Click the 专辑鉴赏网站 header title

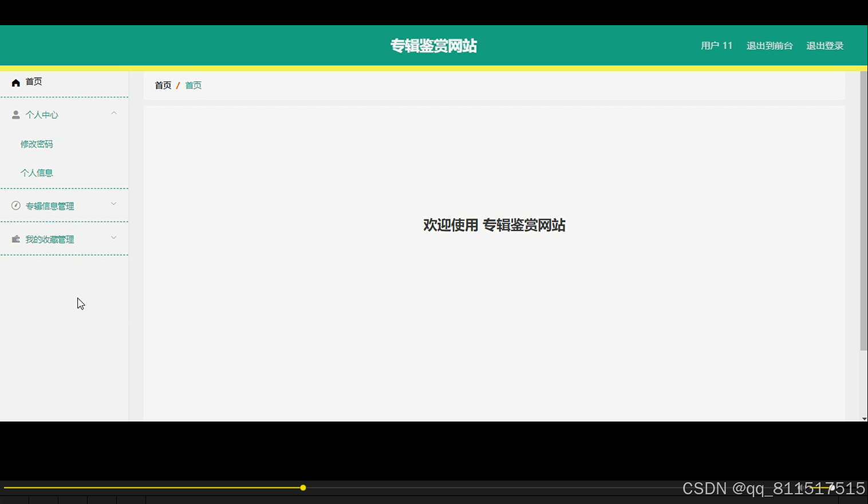434,46
